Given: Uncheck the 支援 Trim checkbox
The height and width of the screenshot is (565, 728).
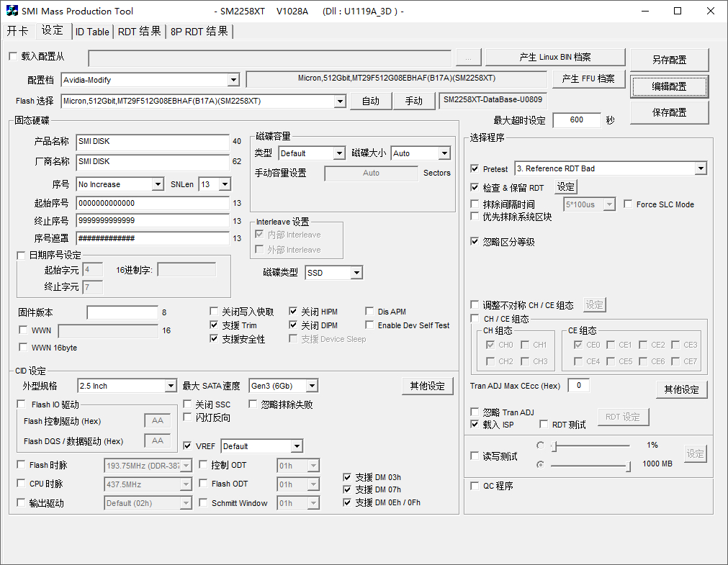Looking at the screenshot, I should [x=215, y=325].
